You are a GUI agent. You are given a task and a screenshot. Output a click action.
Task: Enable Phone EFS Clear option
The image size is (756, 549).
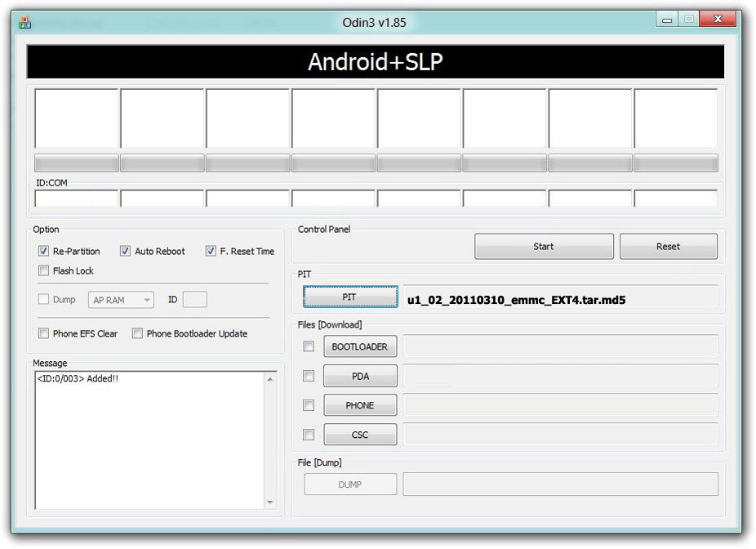pyautogui.click(x=43, y=333)
